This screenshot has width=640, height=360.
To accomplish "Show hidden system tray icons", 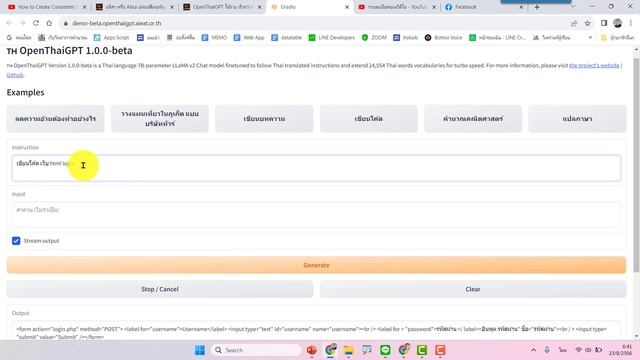I will click(533, 350).
